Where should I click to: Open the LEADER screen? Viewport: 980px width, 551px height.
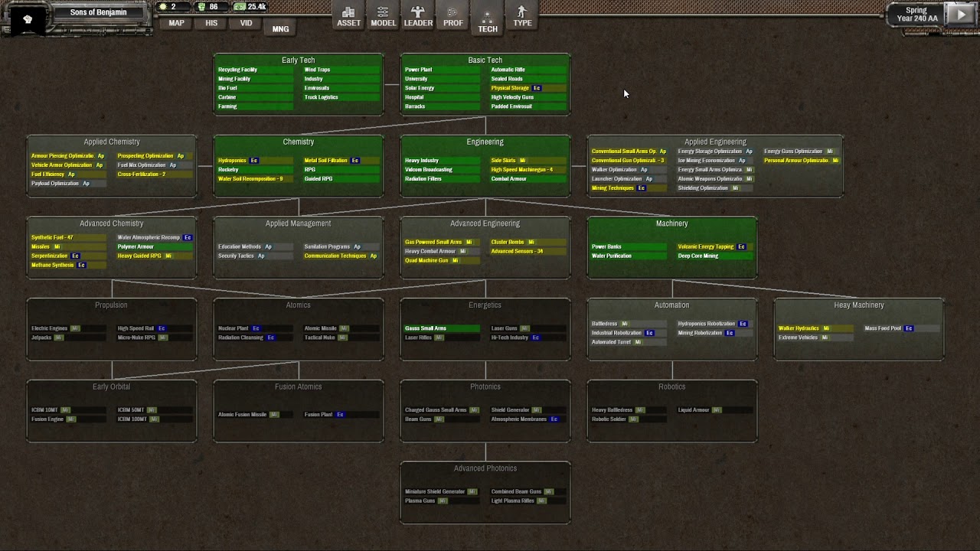tap(418, 16)
